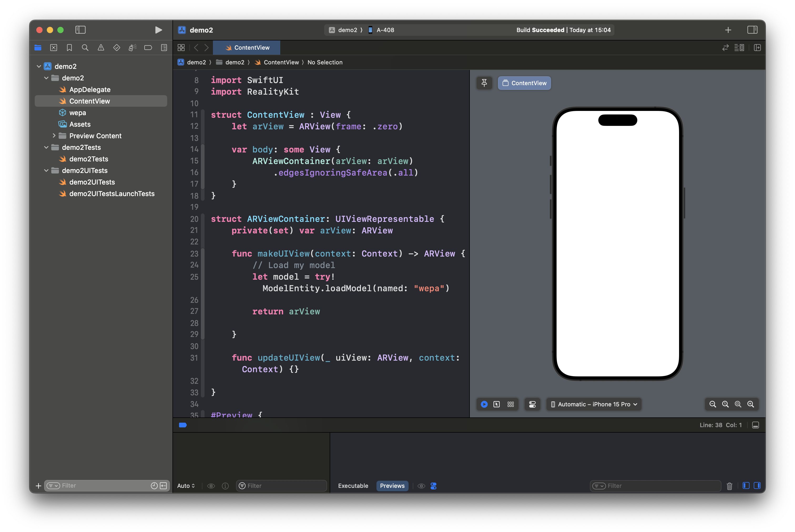
Task: Run the project with the play button
Action: point(158,30)
